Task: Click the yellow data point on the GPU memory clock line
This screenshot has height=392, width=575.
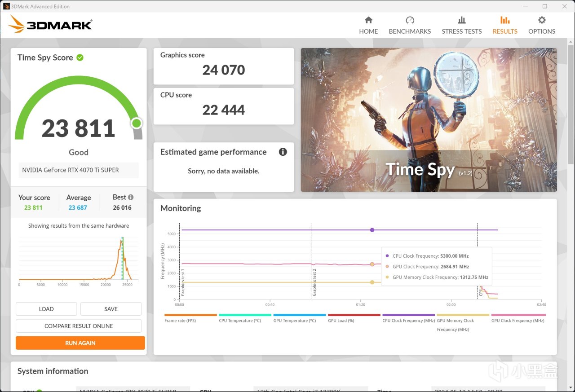Action: (372, 282)
